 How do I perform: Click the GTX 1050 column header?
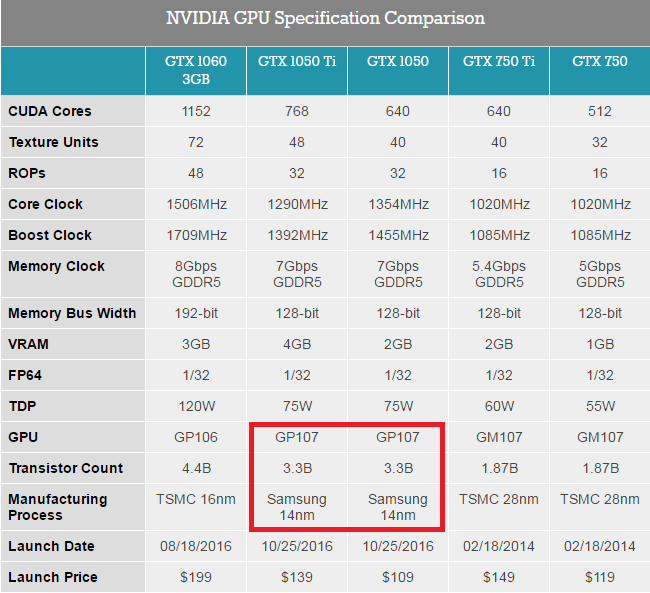click(x=397, y=62)
